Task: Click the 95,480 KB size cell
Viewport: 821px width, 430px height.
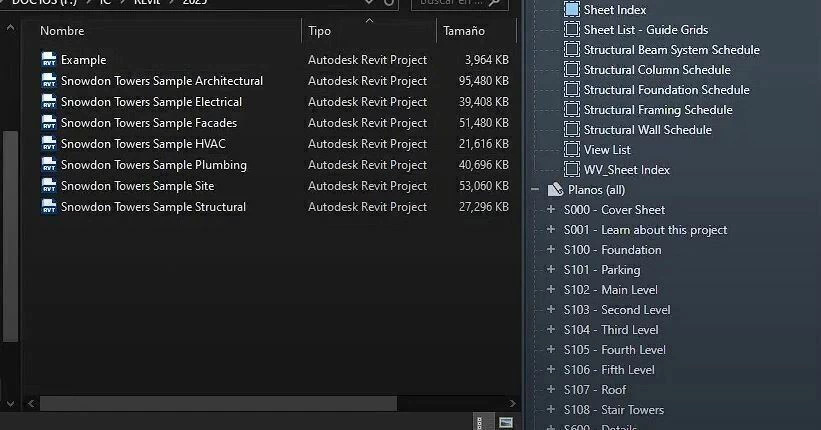Action: [484, 81]
